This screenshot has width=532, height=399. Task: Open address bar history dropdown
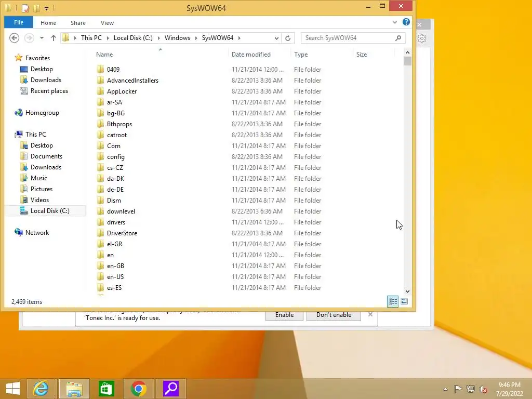click(x=276, y=38)
